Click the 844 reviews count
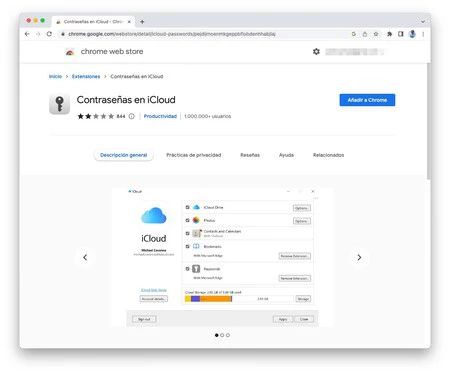Screen dimensions: 450x374 point(121,116)
